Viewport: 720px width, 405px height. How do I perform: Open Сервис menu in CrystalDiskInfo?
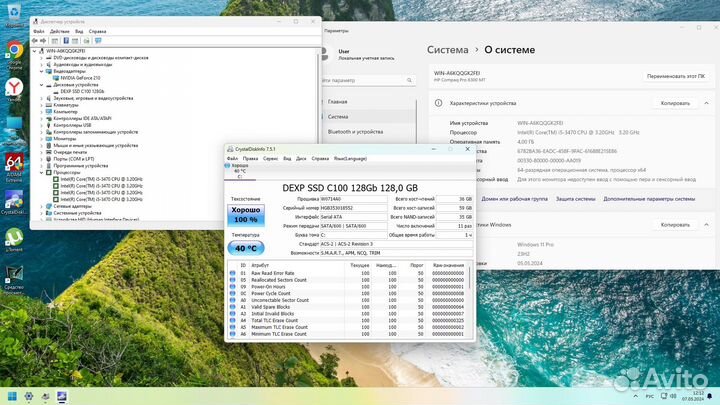pyautogui.click(x=270, y=158)
